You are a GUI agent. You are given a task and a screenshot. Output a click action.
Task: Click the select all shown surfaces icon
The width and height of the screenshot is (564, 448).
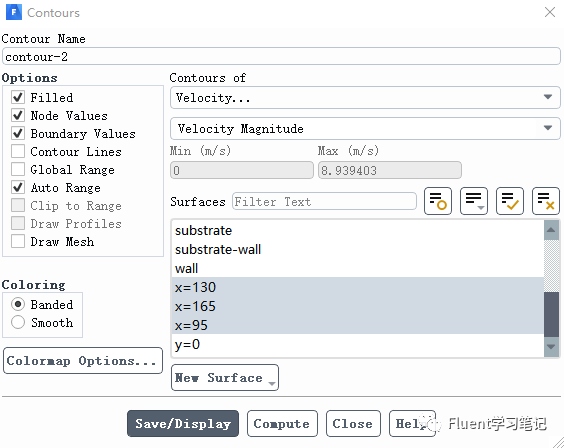510,201
